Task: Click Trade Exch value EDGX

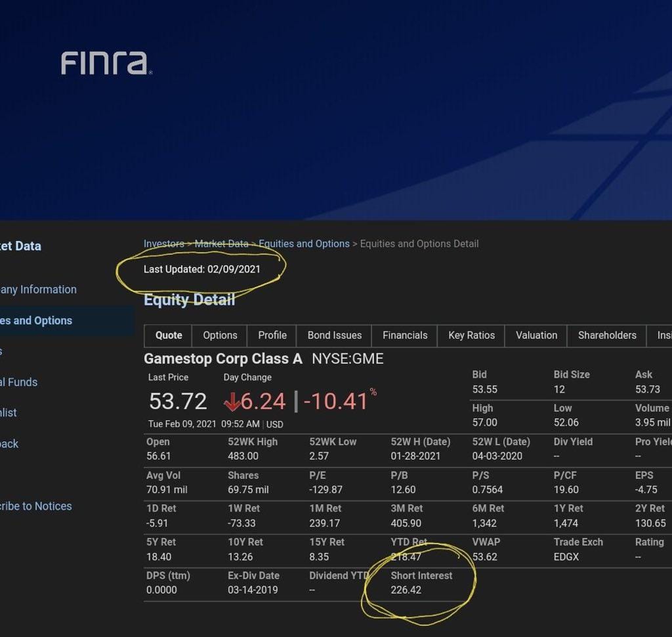Action: [566, 557]
